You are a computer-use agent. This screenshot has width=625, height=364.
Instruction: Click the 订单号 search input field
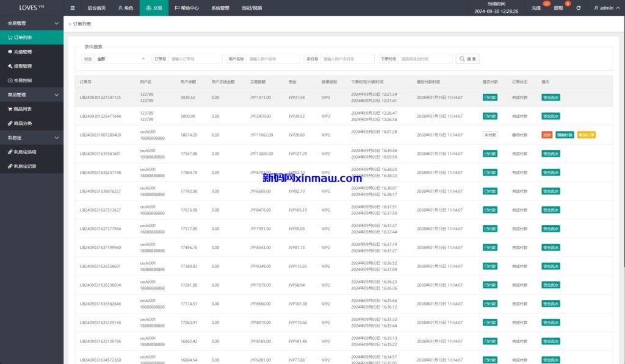(x=195, y=59)
